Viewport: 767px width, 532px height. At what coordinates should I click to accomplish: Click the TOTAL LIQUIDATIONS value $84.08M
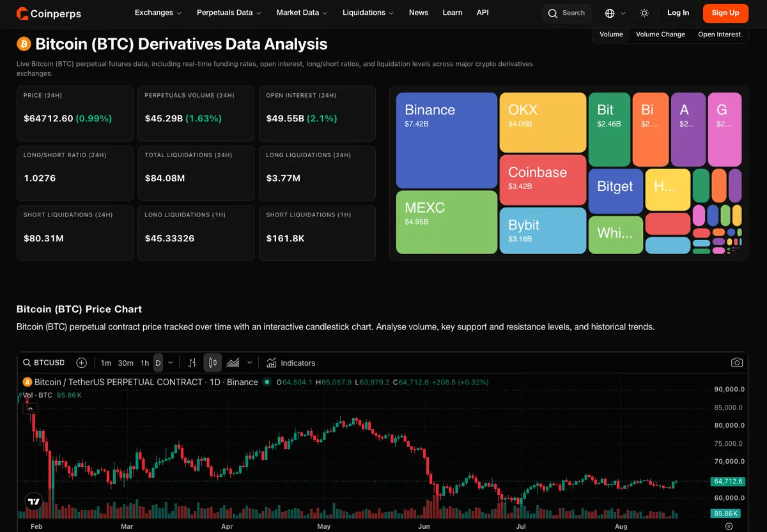[165, 178]
